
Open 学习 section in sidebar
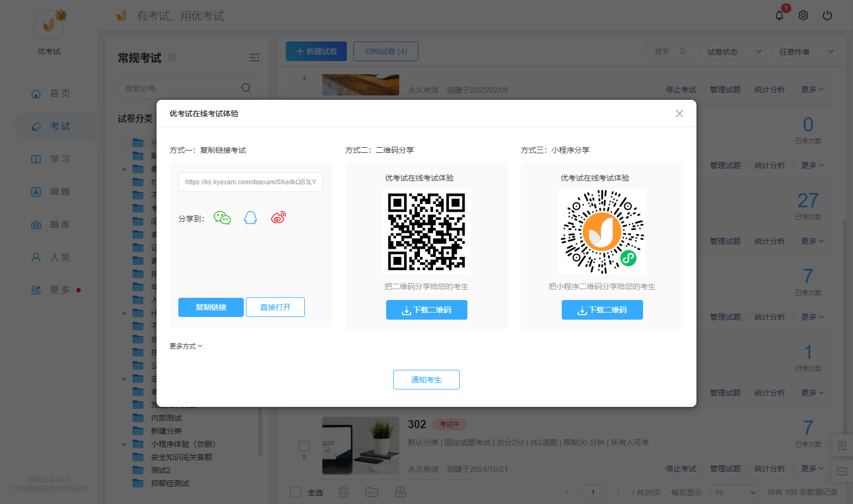click(x=50, y=159)
